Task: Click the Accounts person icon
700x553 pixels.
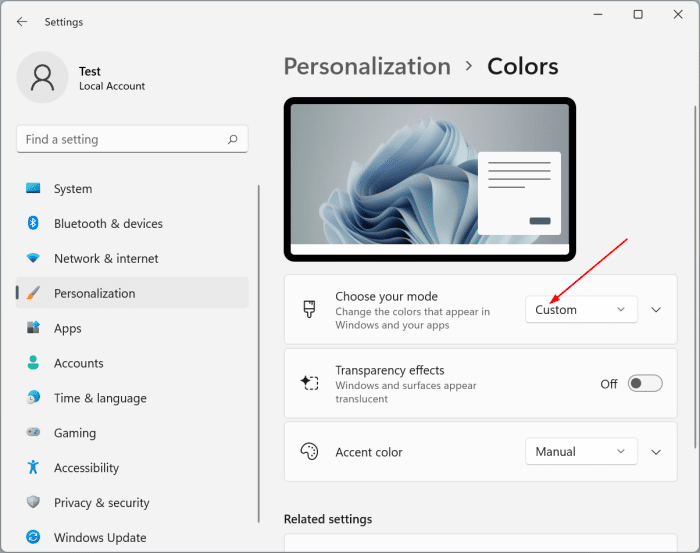Action: 33,362
